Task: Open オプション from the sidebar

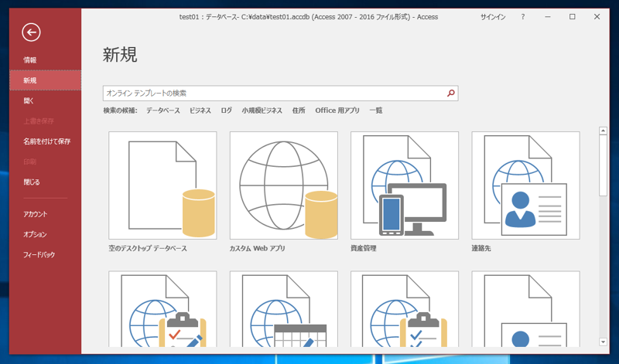Action: click(x=46, y=234)
